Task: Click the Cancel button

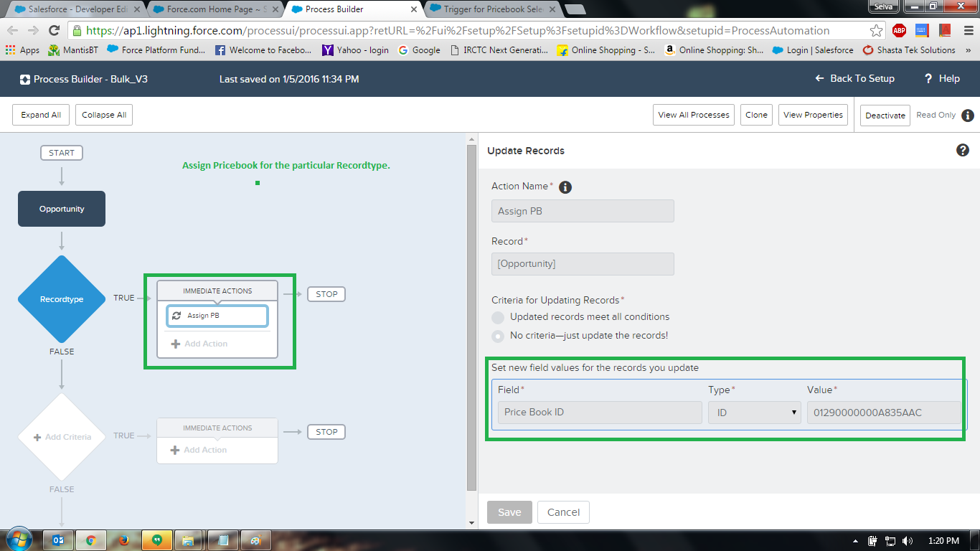Action: (563, 512)
